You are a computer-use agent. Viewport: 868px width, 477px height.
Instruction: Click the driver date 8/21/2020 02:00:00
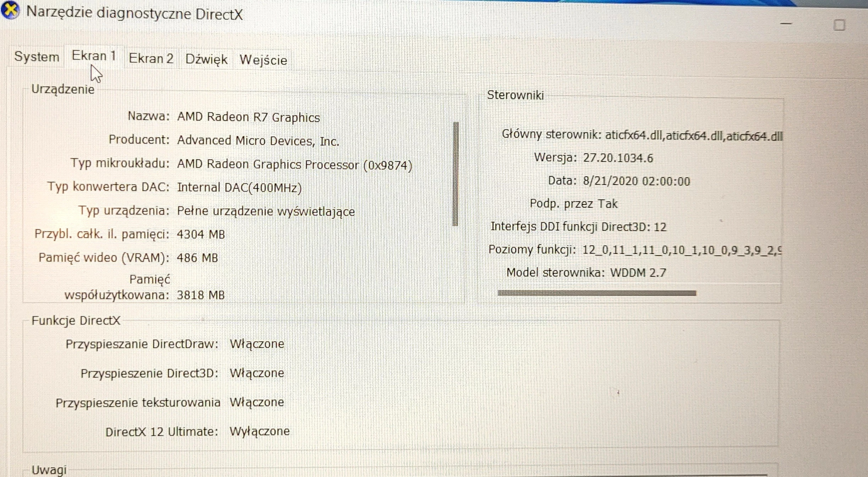coord(637,181)
